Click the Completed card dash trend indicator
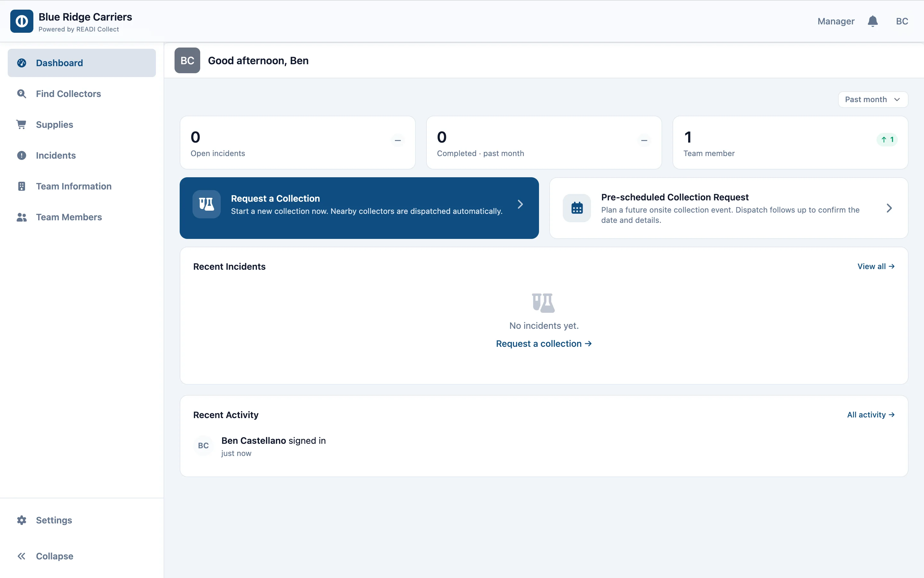924x578 pixels. tap(644, 140)
